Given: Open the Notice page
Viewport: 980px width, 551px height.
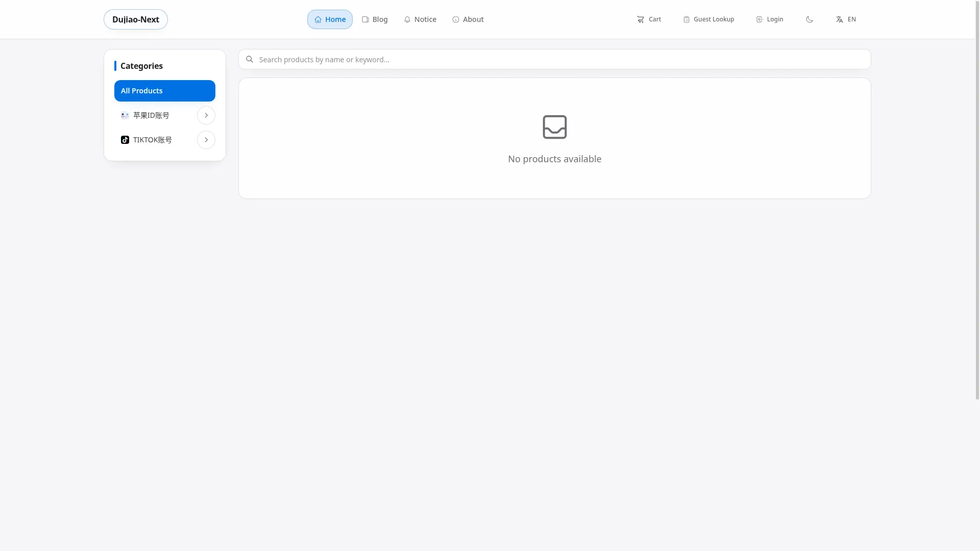Looking at the screenshot, I should pyautogui.click(x=420, y=19).
